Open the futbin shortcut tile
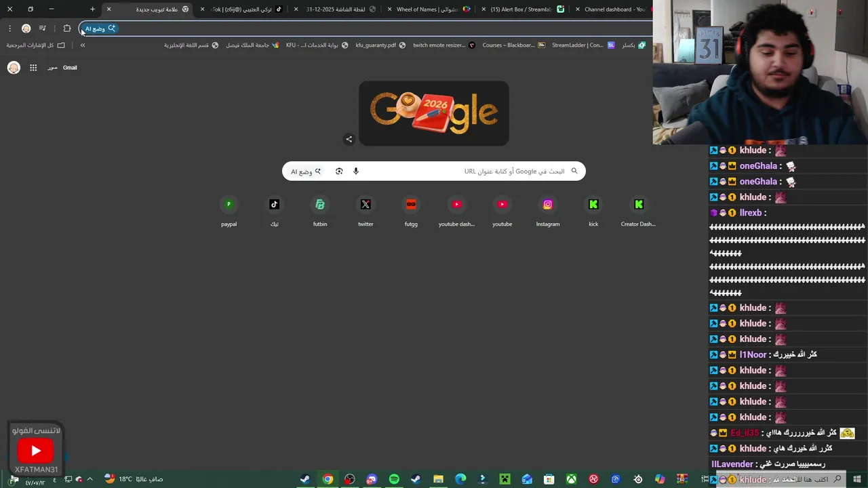The width and height of the screenshot is (868, 488). (x=320, y=211)
